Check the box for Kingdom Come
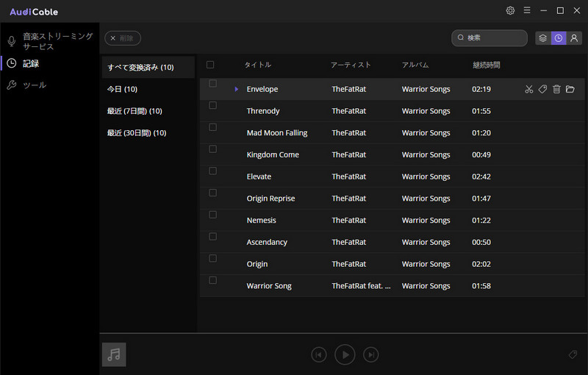 212,149
